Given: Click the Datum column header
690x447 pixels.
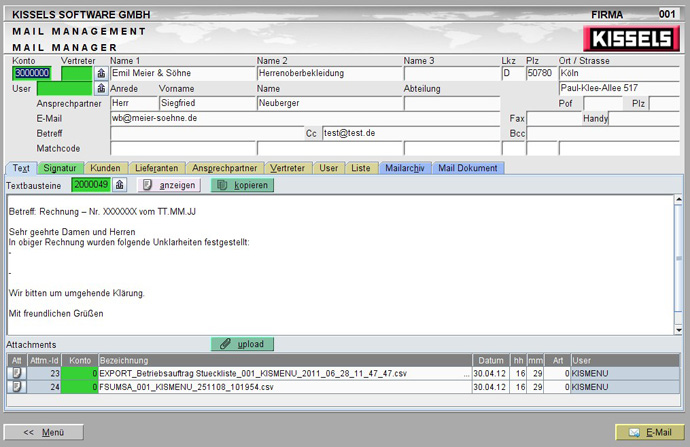Looking at the screenshot, I should [491, 360].
